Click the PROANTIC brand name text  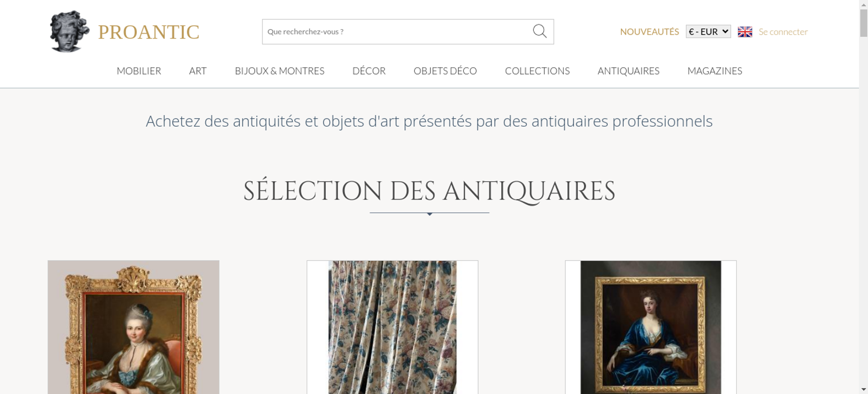pos(149,32)
